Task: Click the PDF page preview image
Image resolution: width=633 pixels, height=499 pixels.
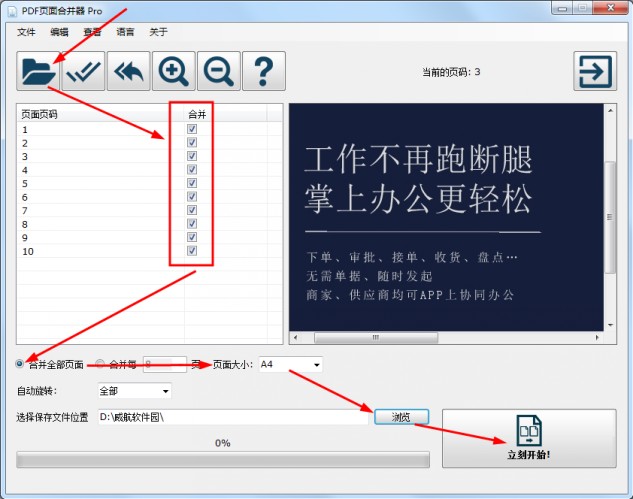Action: click(446, 217)
